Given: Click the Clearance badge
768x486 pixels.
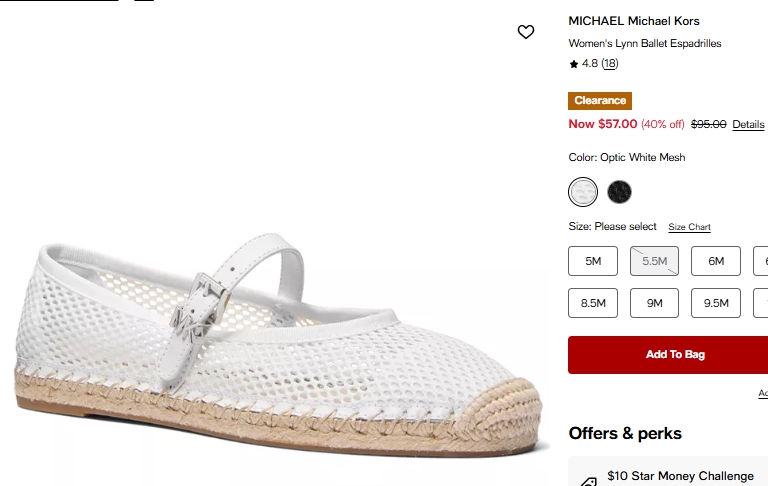Looking at the screenshot, I should pyautogui.click(x=600, y=101).
